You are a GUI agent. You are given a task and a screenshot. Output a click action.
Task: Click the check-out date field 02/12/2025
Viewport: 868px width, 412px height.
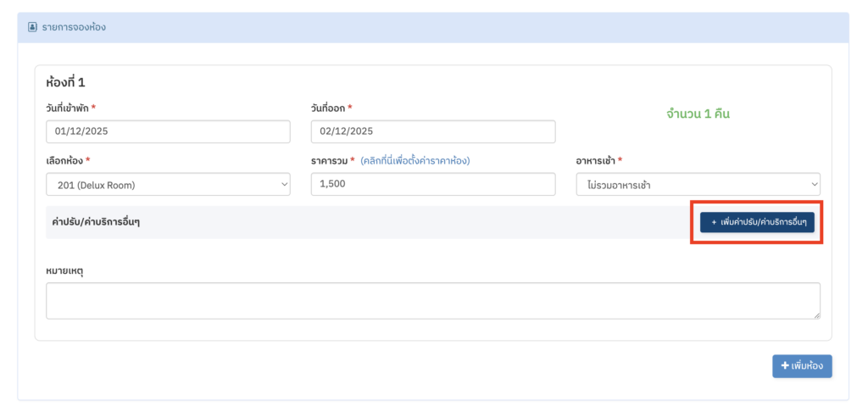[432, 131]
